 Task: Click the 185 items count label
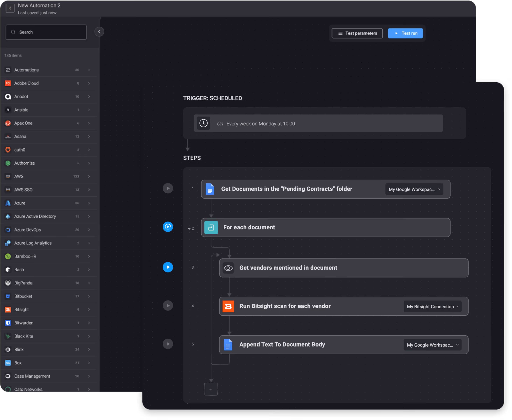click(x=13, y=56)
